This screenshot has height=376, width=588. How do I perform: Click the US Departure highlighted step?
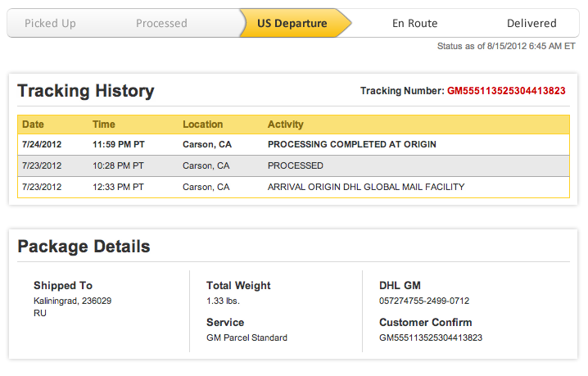(x=292, y=23)
